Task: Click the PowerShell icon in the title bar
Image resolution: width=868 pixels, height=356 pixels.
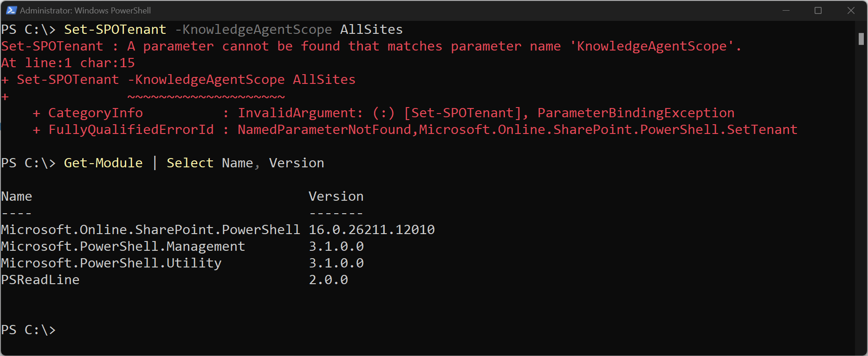Action: point(11,10)
